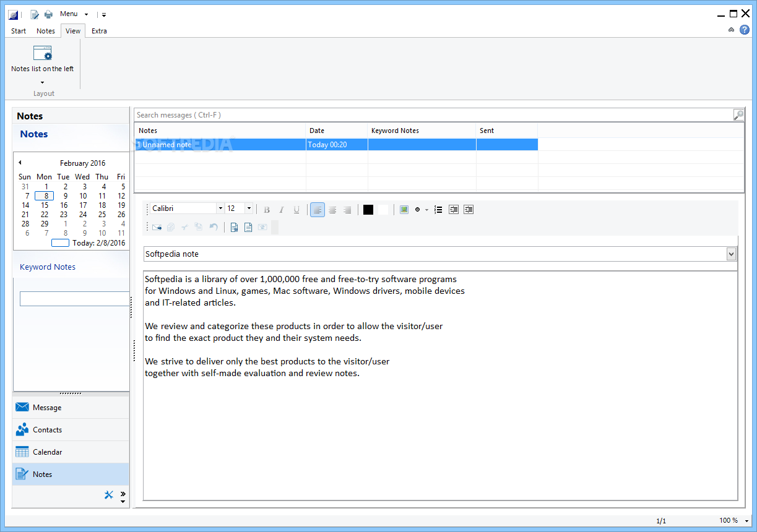This screenshot has width=757, height=532.
Task: Open Message section in navigation pane
Action: coord(71,408)
